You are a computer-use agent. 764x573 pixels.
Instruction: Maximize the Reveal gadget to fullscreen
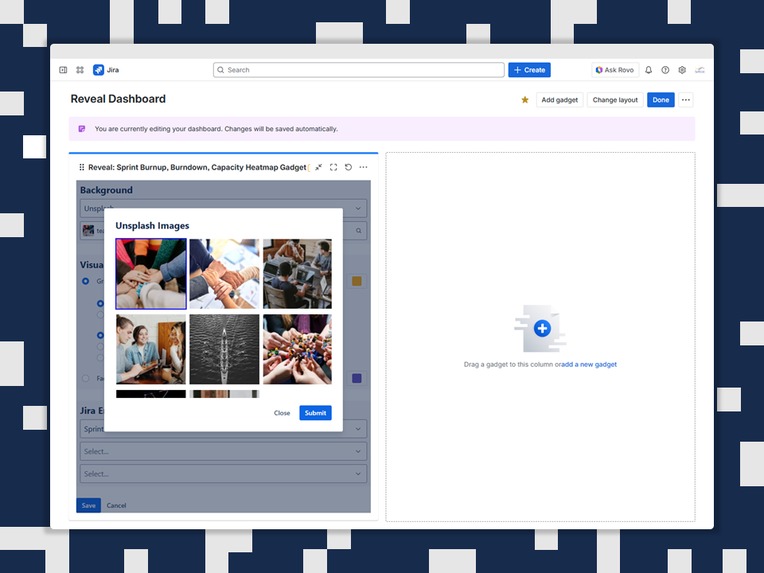[333, 167]
